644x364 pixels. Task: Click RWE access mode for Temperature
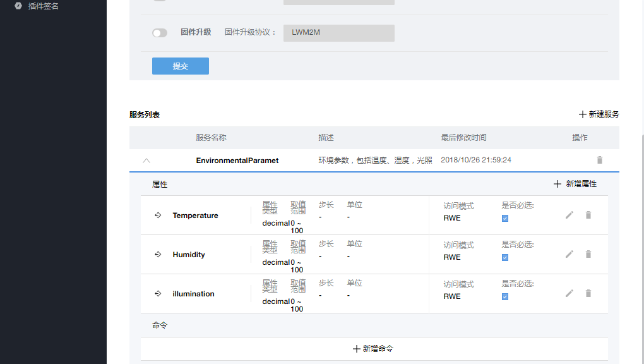[452, 218]
